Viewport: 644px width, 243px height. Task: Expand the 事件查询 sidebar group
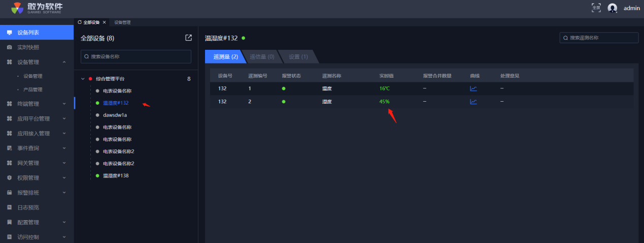point(64,148)
